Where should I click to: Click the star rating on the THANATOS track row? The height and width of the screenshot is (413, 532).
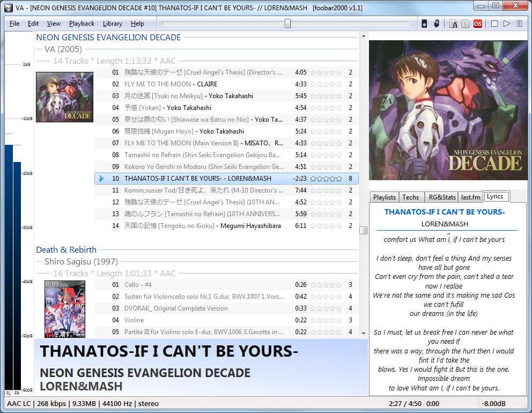pos(326,179)
